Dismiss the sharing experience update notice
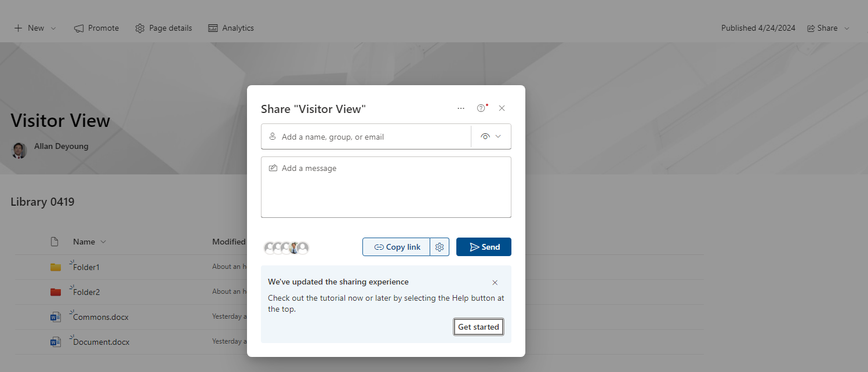The height and width of the screenshot is (372, 868). tap(495, 283)
